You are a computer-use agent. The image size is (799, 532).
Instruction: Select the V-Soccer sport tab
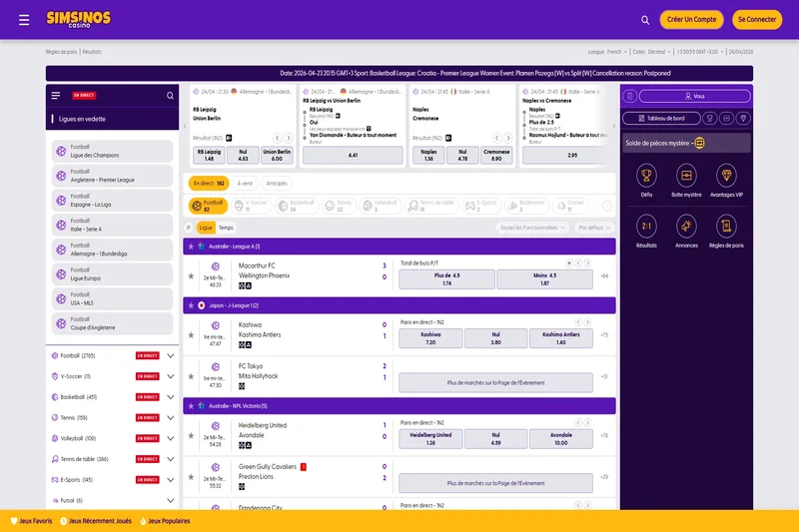[252, 206]
